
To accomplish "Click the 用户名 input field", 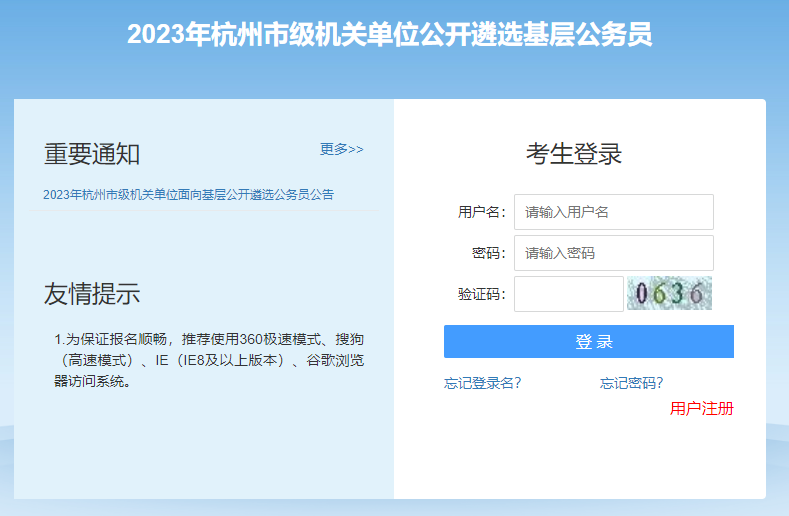I will coord(613,212).
